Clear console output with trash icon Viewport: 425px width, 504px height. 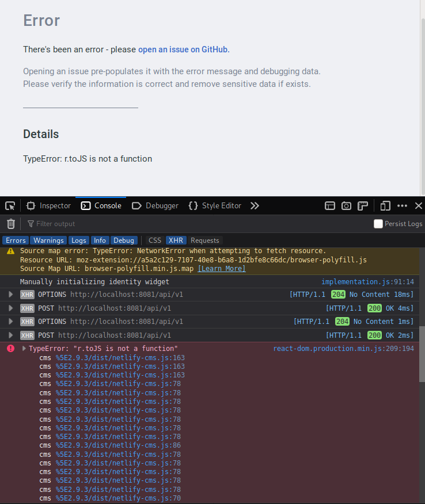coord(11,224)
